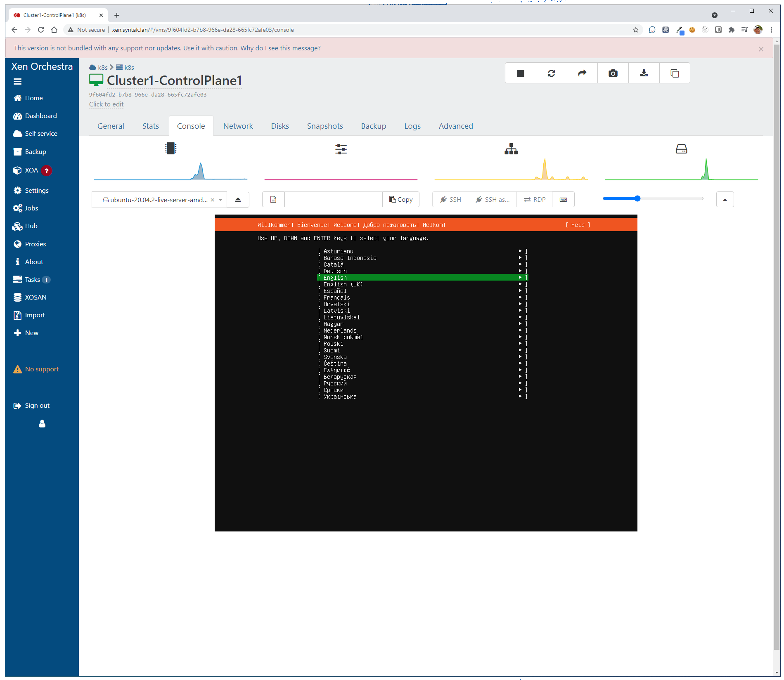The image size is (784, 680).
Task: Clear the selected ubuntu ISO
Action: pyautogui.click(x=213, y=200)
